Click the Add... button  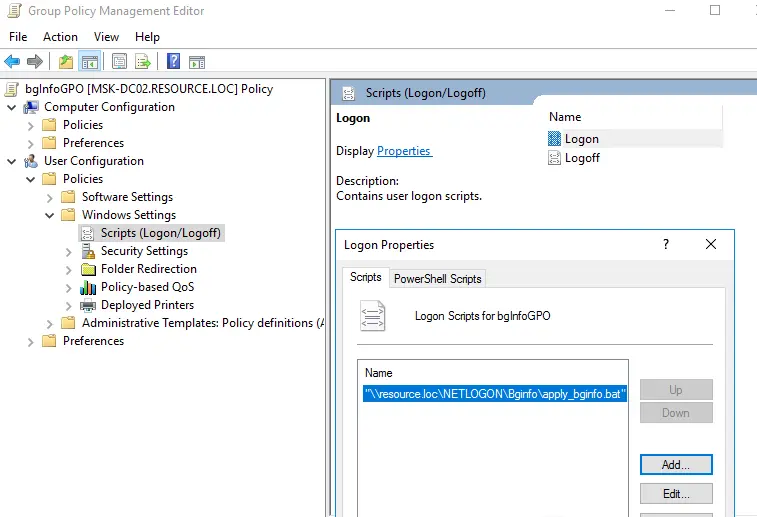[676, 464]
